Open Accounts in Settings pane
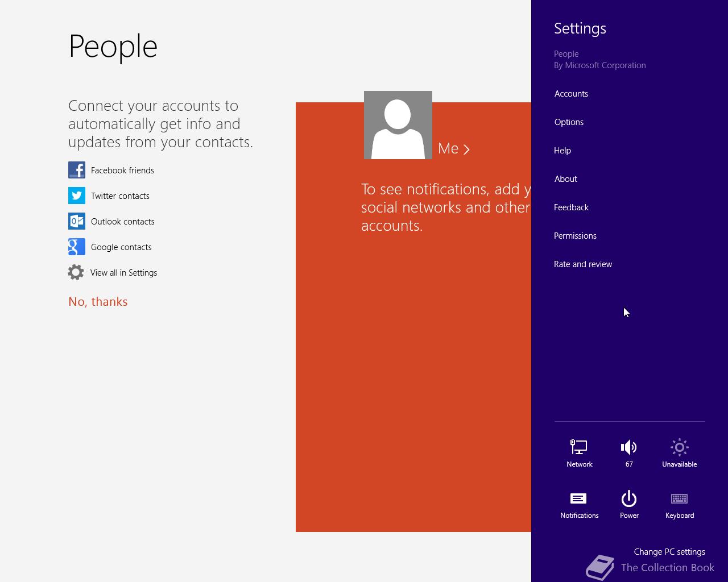This screenshot has width=728, height=582. (x=571, y=94)
